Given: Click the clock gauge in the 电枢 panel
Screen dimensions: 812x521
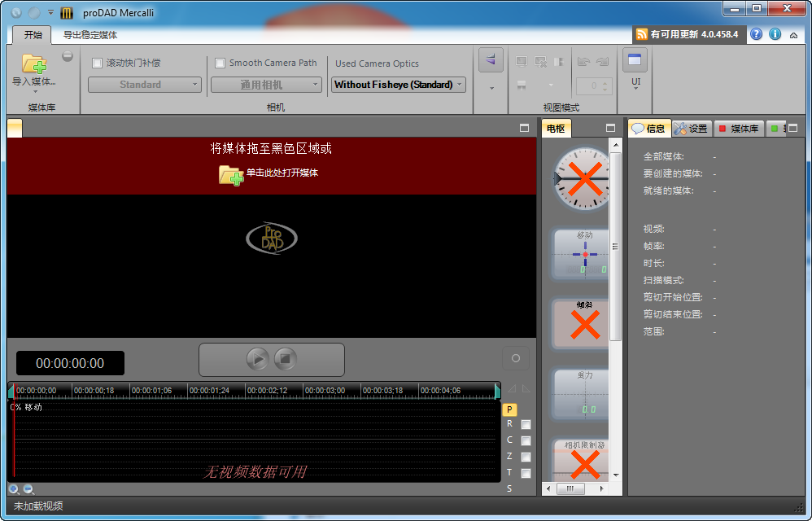Looking at the screenshot, I should pyautogui.click(x=581, y=178).
